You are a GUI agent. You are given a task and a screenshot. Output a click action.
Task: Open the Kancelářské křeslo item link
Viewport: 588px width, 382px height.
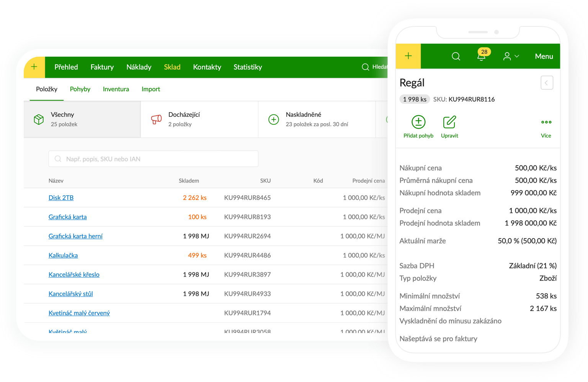tap(74, 274)
